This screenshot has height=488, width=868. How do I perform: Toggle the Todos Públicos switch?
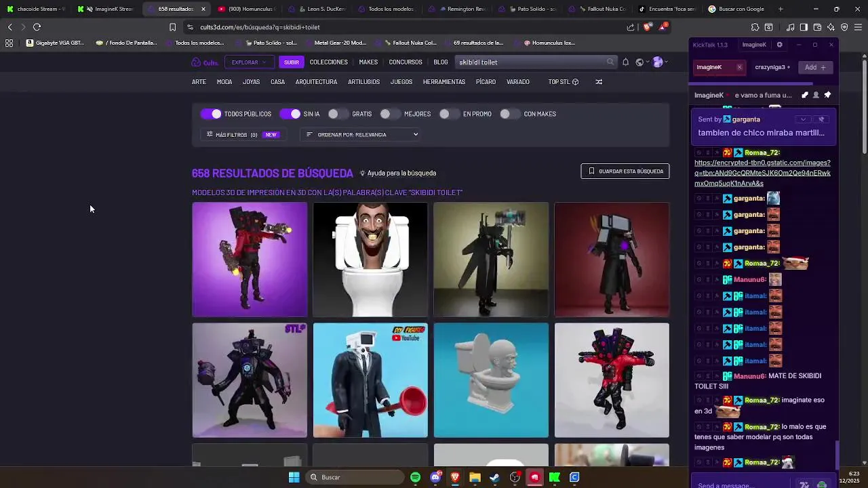[x=211, y=114]
